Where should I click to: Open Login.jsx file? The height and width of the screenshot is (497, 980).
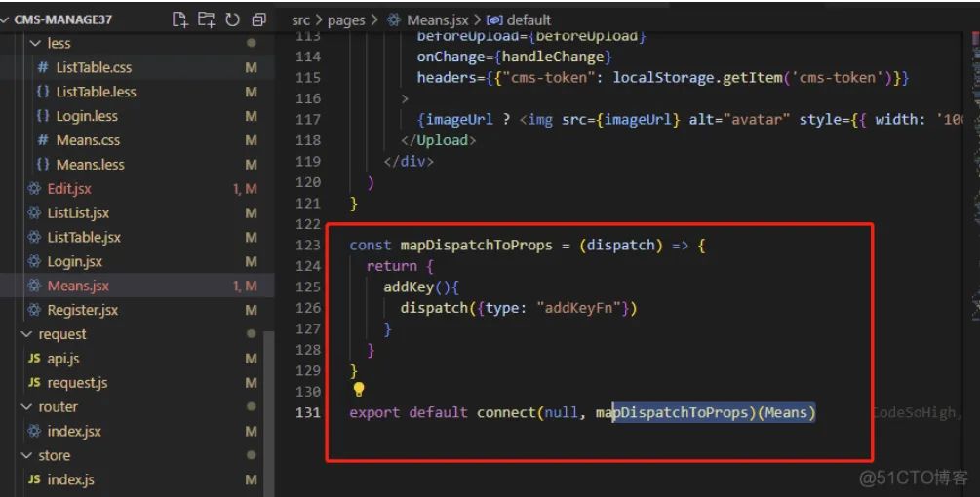(x=74, y=261)
